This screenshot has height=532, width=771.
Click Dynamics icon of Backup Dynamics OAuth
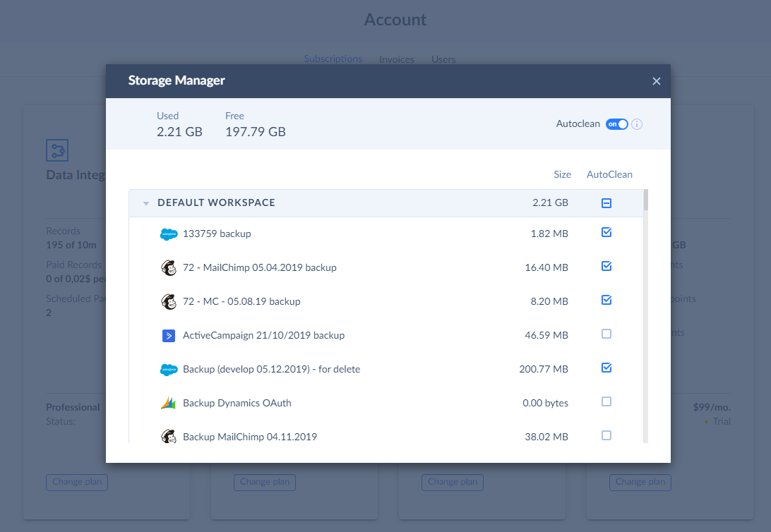(168, 403)
